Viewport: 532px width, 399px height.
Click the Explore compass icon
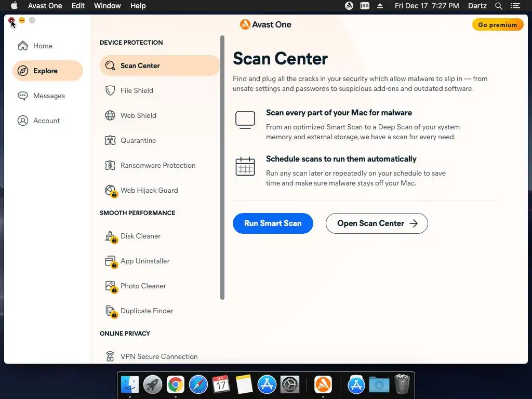(23, 71)
